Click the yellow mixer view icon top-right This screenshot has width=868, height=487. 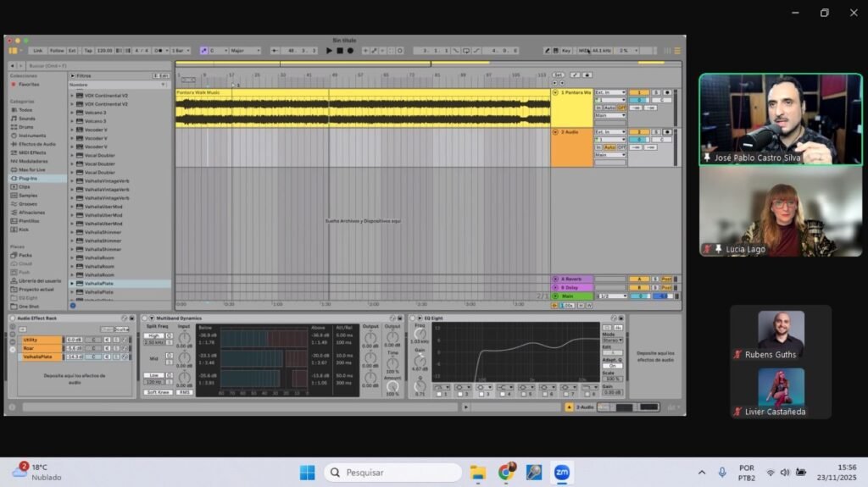pos(677,51)
